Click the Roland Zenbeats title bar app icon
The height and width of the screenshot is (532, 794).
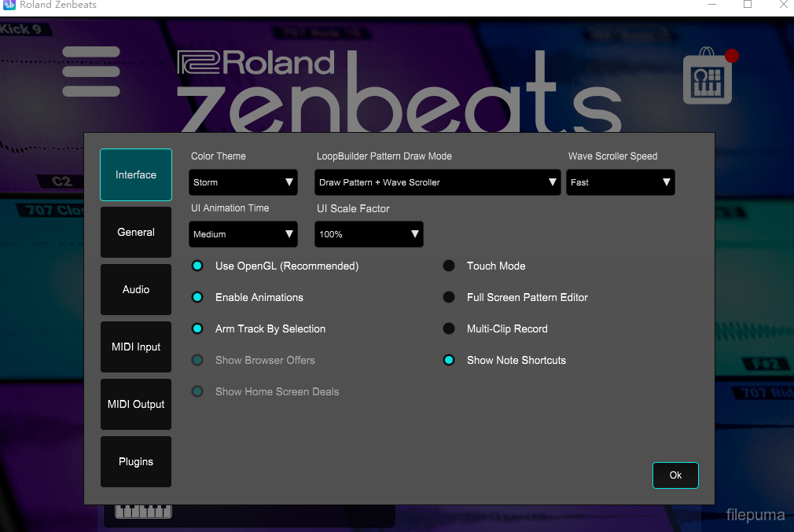[9, 6]
